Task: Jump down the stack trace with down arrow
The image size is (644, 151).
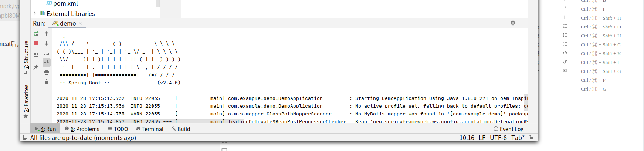Action: pos(47,43)
